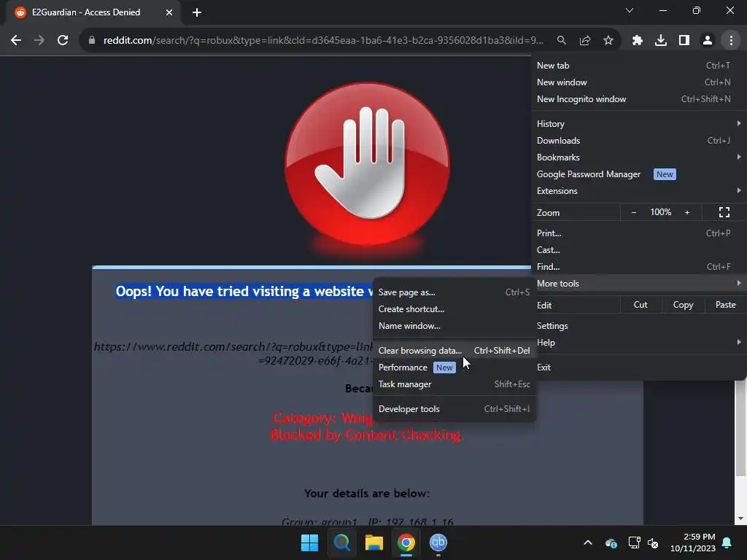This screenshot has width=747, height=560.
Task: Share this page using the share icon
Action: pos(585,41)
